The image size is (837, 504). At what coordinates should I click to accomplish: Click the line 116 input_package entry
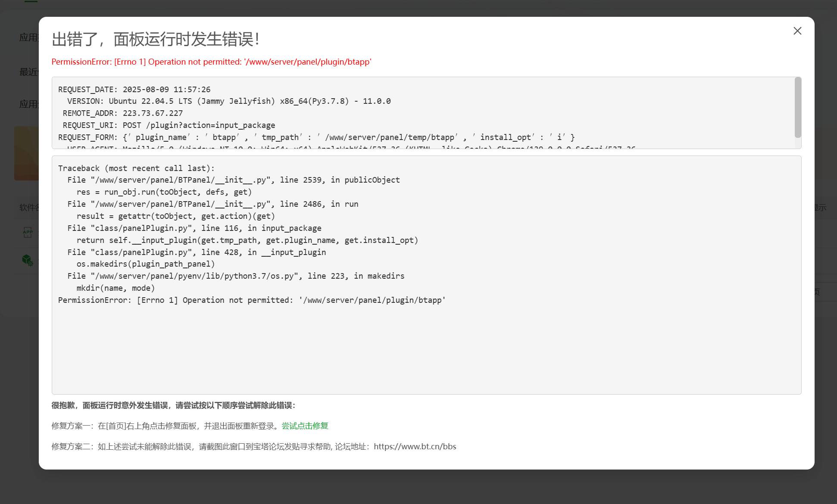coord(194,228)
